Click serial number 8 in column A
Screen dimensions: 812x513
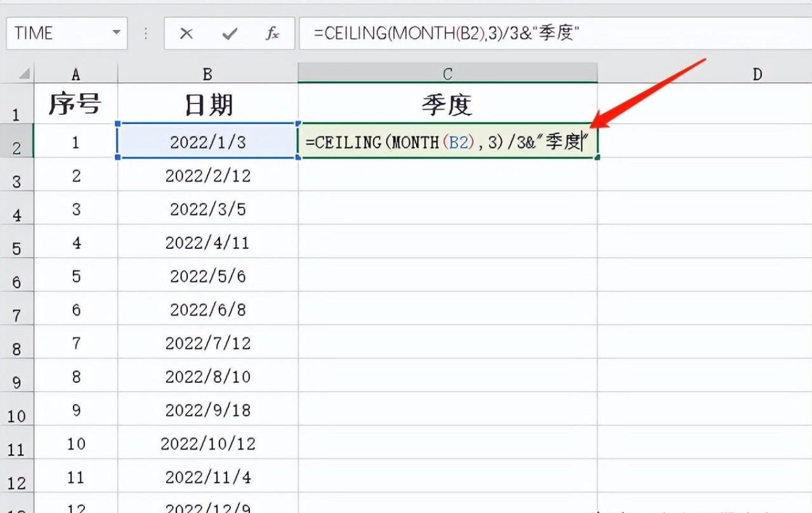75,376
